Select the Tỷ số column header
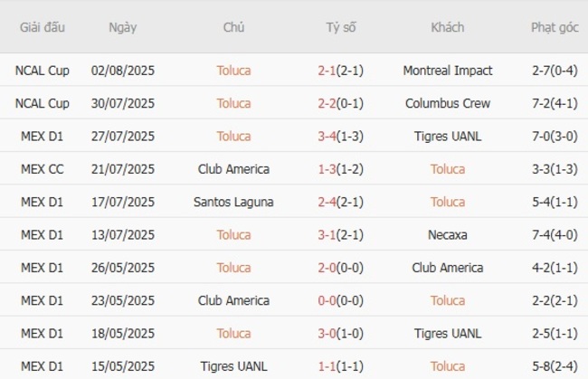 tap(341, 27)
